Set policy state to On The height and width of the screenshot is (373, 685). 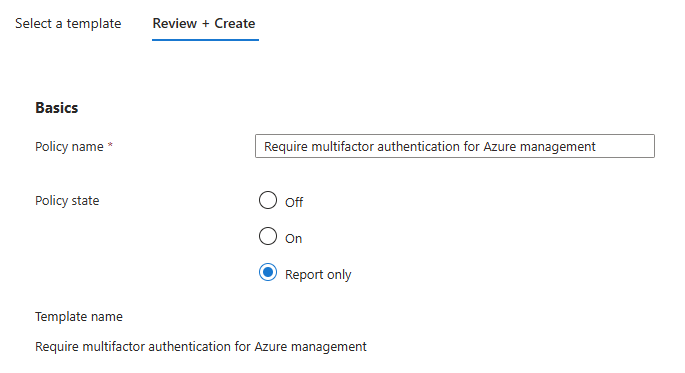coord(268,236)
